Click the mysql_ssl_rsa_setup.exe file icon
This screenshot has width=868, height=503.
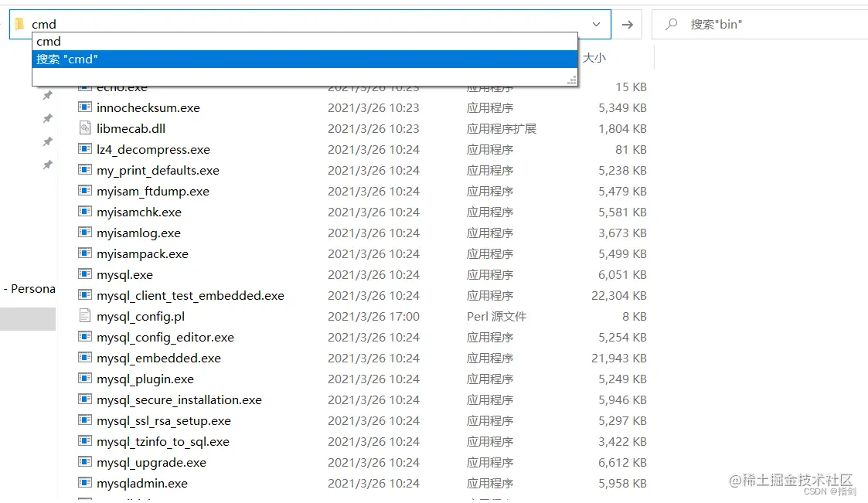85,420
